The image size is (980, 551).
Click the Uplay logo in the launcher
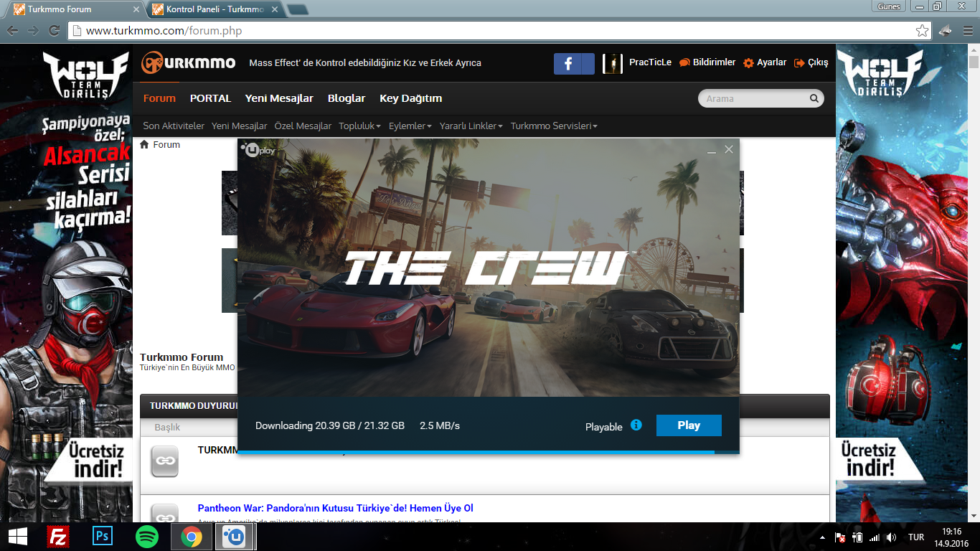(x=260, y=151)
